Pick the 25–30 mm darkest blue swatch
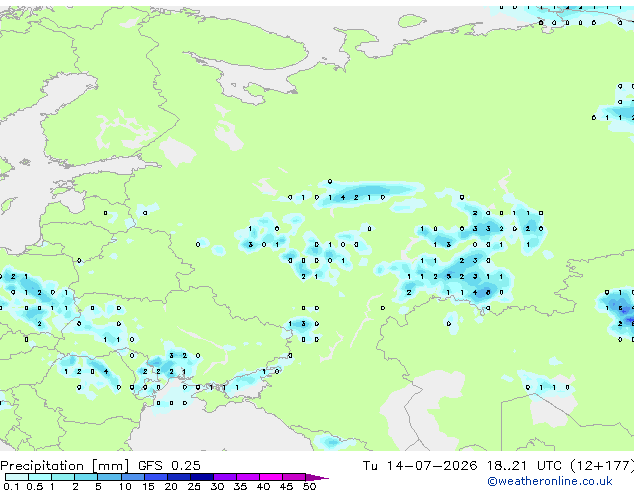Image resolution: width=634 pixels, height=490 pixels. coord(201,477)
